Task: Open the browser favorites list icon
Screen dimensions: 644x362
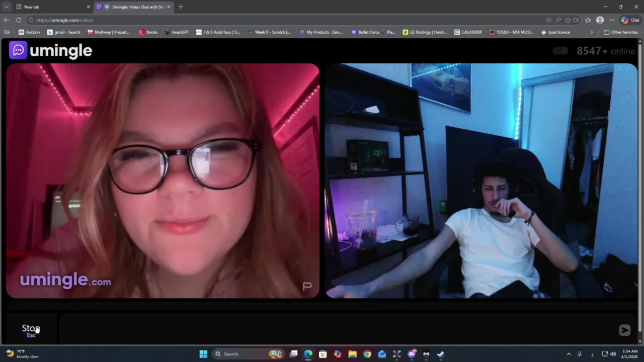Action: [588, 20]
